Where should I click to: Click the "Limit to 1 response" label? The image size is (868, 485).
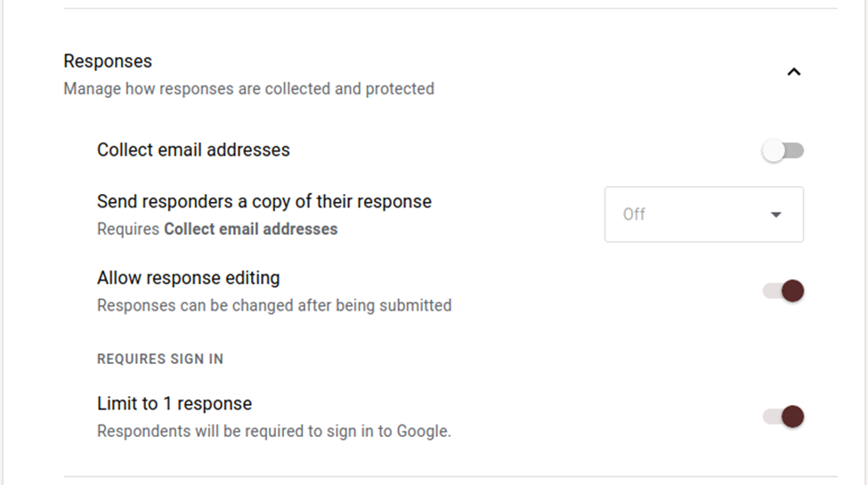174,403
